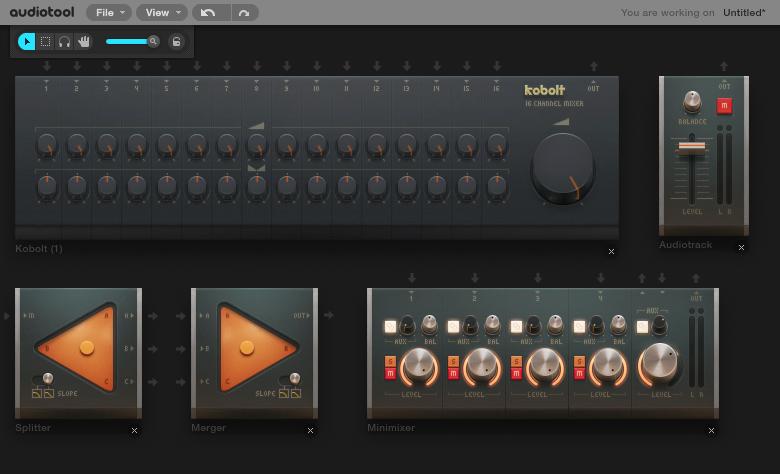Remove the Splitter device
The image size is (780, 474).
pos(134,431)
